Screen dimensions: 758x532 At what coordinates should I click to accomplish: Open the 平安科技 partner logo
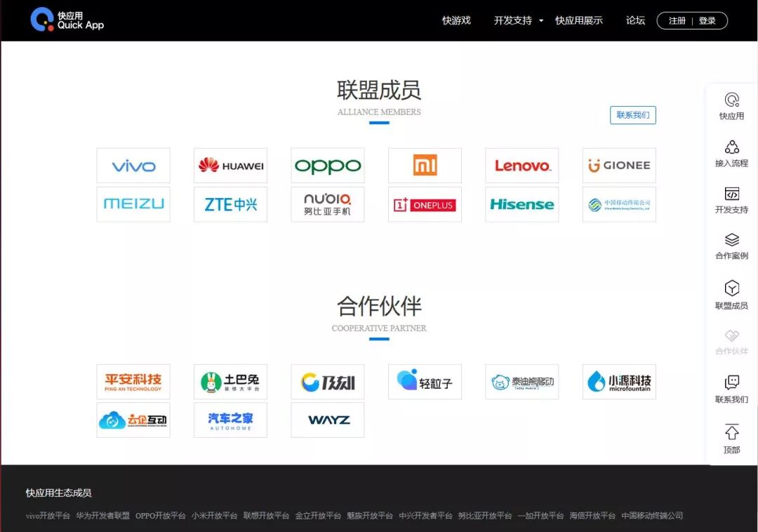(133, 382)
